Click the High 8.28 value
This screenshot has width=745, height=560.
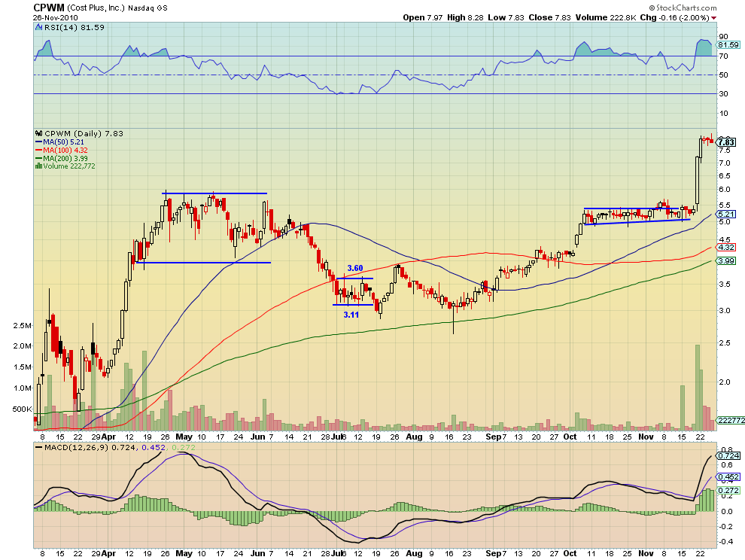[x=465, y=17]
